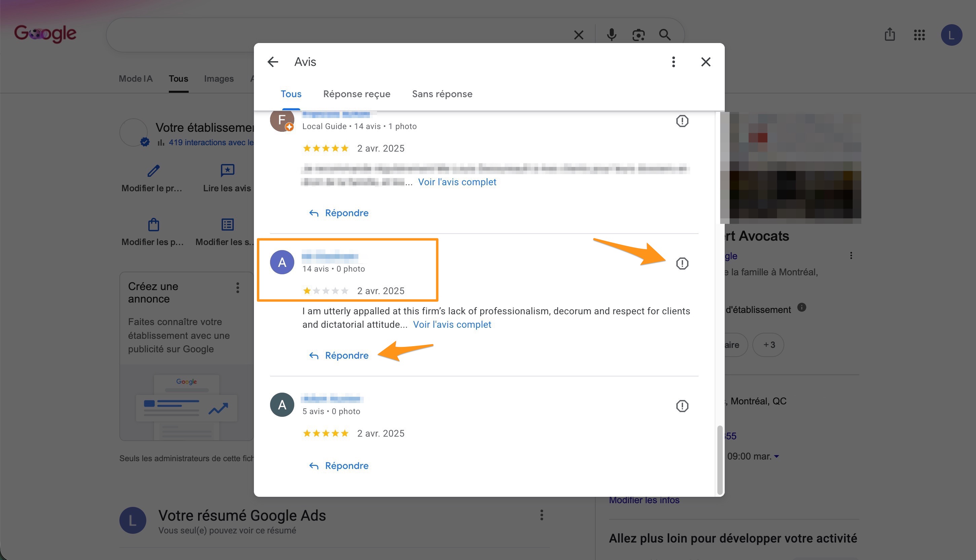
Task: Search by image with camera lens icon
Action: tap(639, 35)
